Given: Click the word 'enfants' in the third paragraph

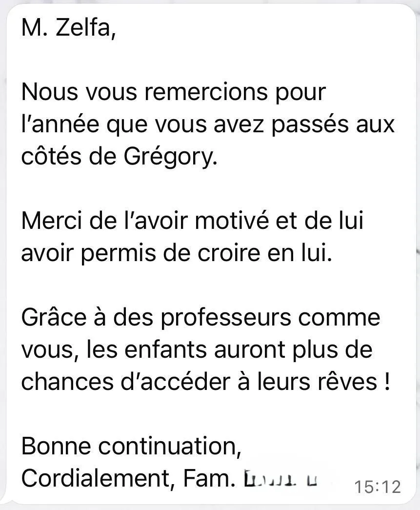Looking at the screenshot, I should point(166,350).
